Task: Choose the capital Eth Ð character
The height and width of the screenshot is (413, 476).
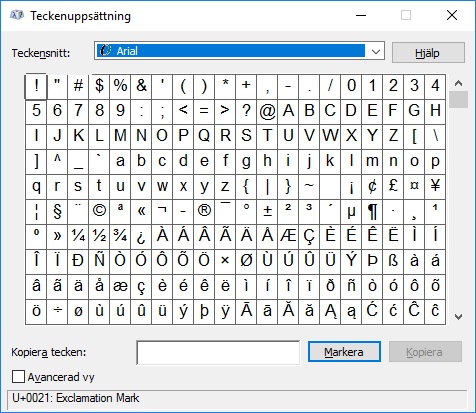Action: coord(78,262)
